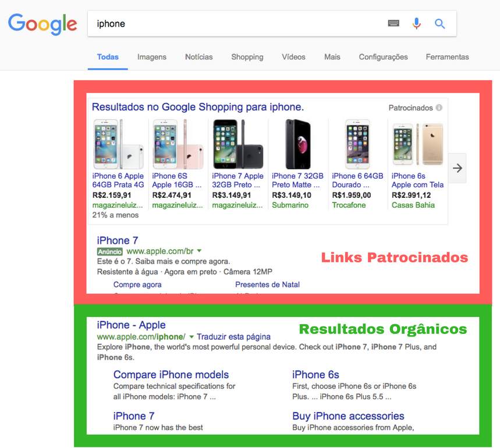Click the blue magnifier search button
The width and height of the screenshot is (500, 448).
pyautogui.click(x=440, y=24)
